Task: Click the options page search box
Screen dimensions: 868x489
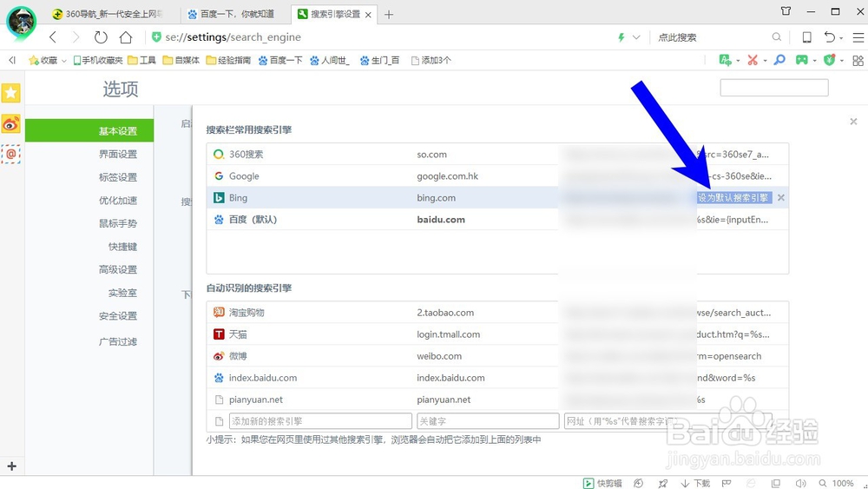Action: tap(774, 88)
